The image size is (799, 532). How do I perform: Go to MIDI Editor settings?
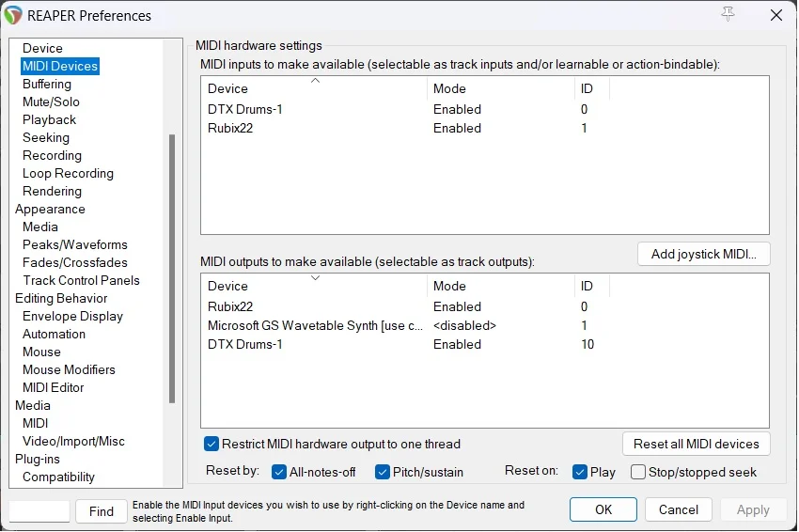(x=54, y=387)
